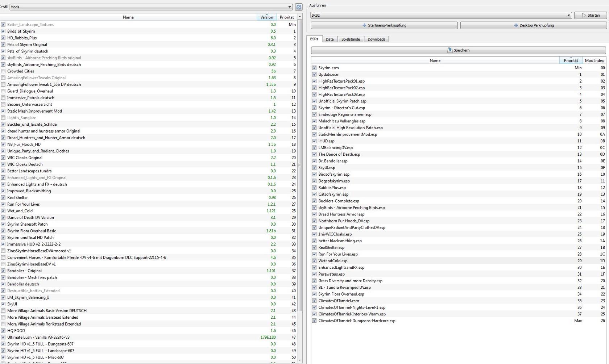Go to the Downloads tab
The width and height of the screenshot is (609, 364).
click(x=376, y=39)
